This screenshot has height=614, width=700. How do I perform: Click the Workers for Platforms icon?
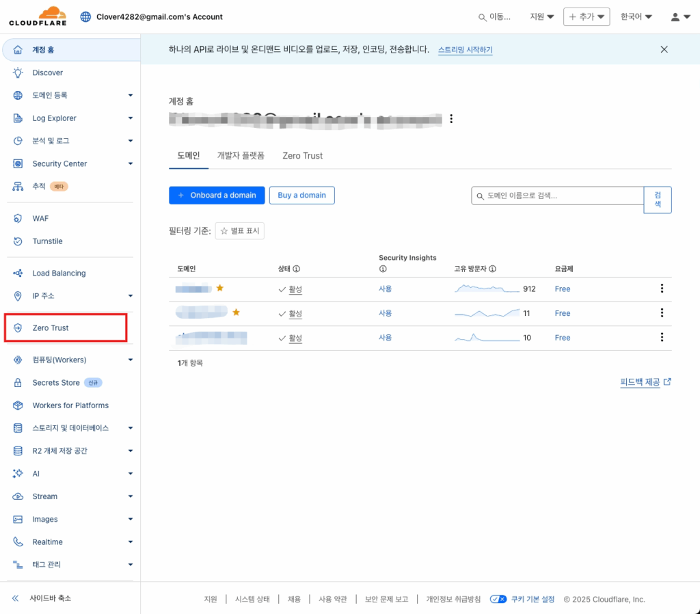pyautogui.click(x=18, y=405)
